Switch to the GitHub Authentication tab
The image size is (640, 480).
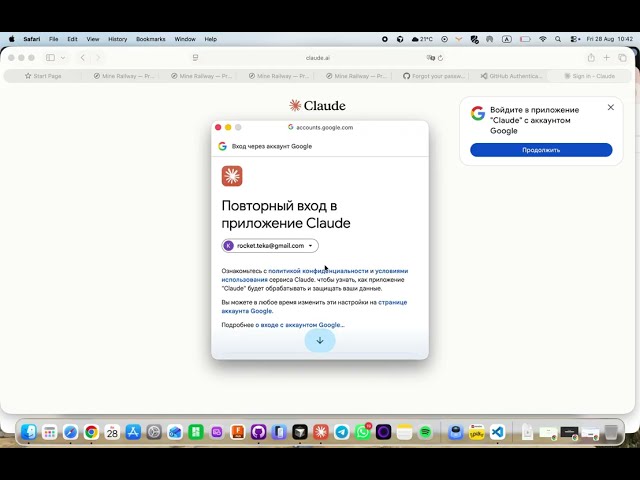(x=511, y=76)
